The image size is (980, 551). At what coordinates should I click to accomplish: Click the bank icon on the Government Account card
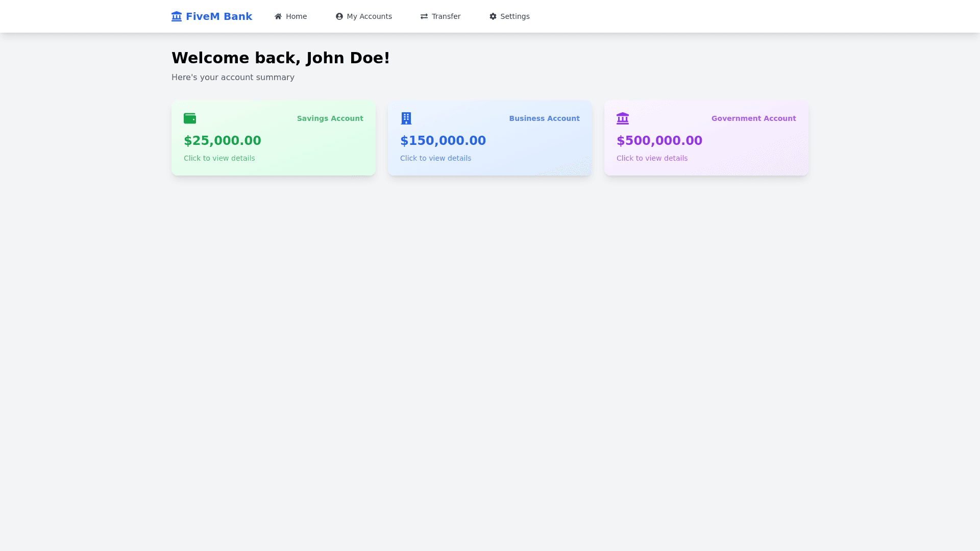[623, 118]
